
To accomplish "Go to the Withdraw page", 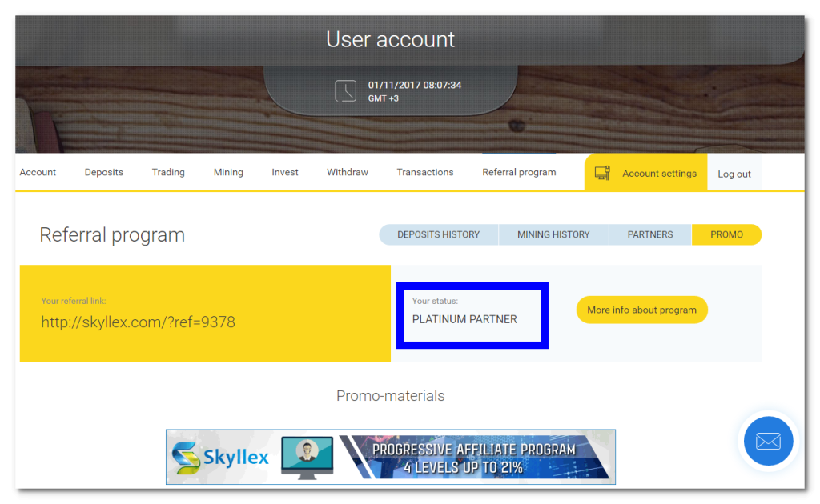I will click(x=348, y=172).
